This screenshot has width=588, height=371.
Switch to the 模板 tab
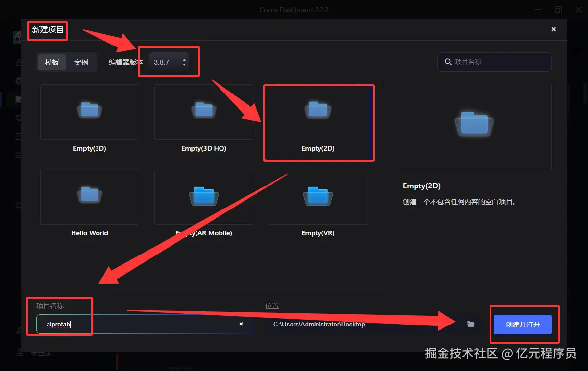click(x=52, y=62)
